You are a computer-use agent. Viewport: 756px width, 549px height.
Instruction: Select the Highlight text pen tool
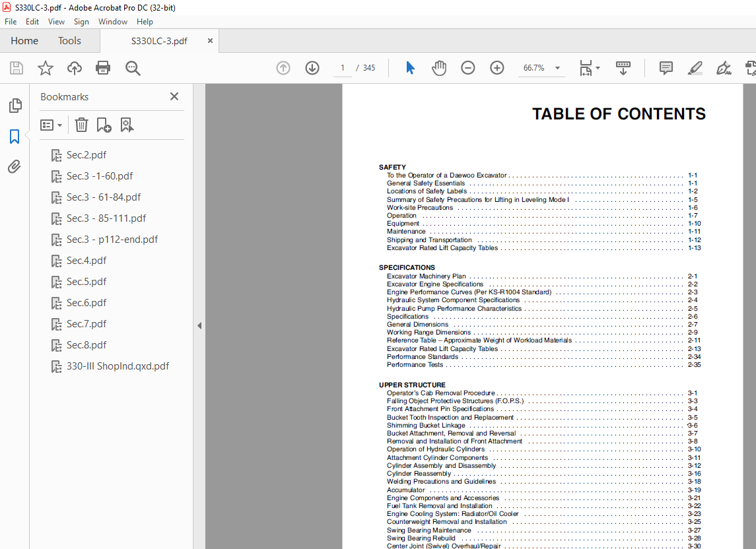click(695, 68)
